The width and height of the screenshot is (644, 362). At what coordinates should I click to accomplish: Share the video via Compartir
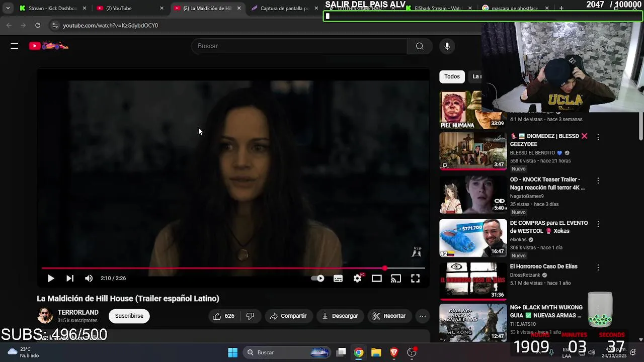[288, 316]
